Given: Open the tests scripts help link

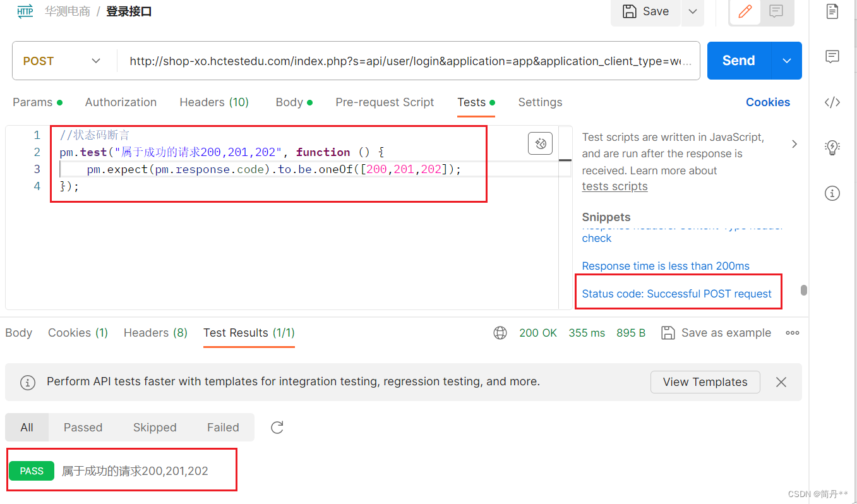Looking at the screenshot, I should (x=614, y=186).
